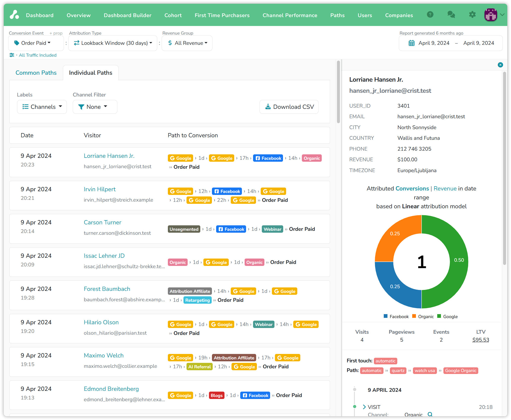511x420 pixels.
Task: Open the chat messages icon
Action: pyautogui.click(x=451, y=15)
